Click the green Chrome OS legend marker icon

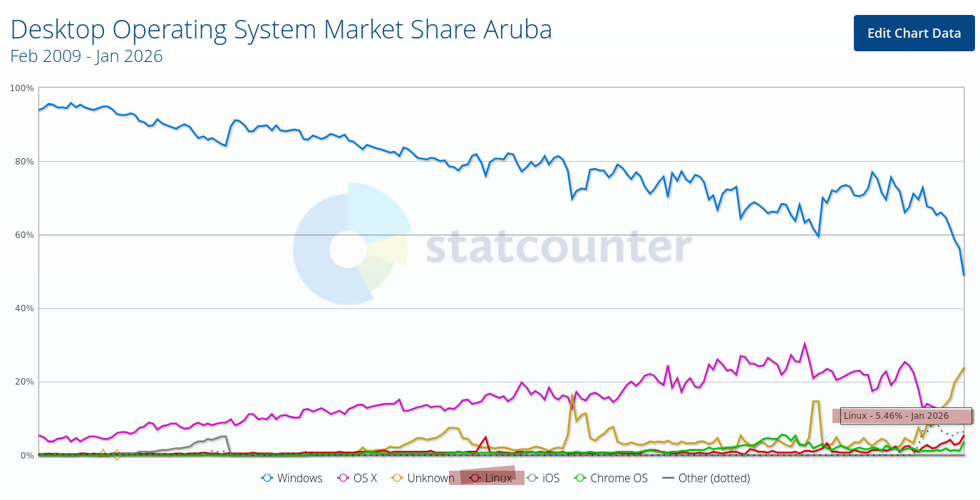581,479
